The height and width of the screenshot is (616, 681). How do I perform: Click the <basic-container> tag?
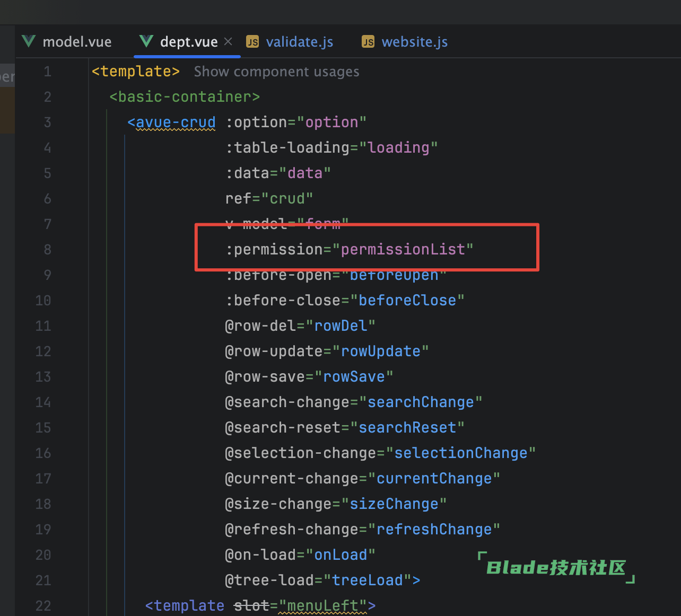tap(185, 97)
